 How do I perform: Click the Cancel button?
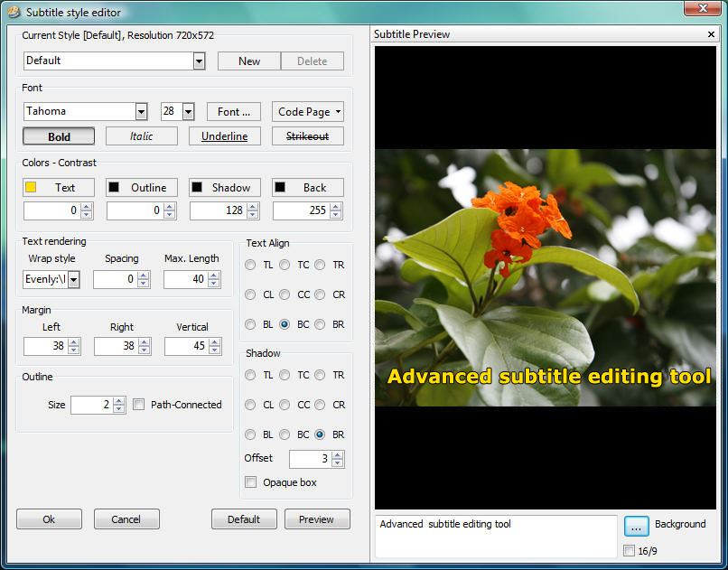coord(126,519)
